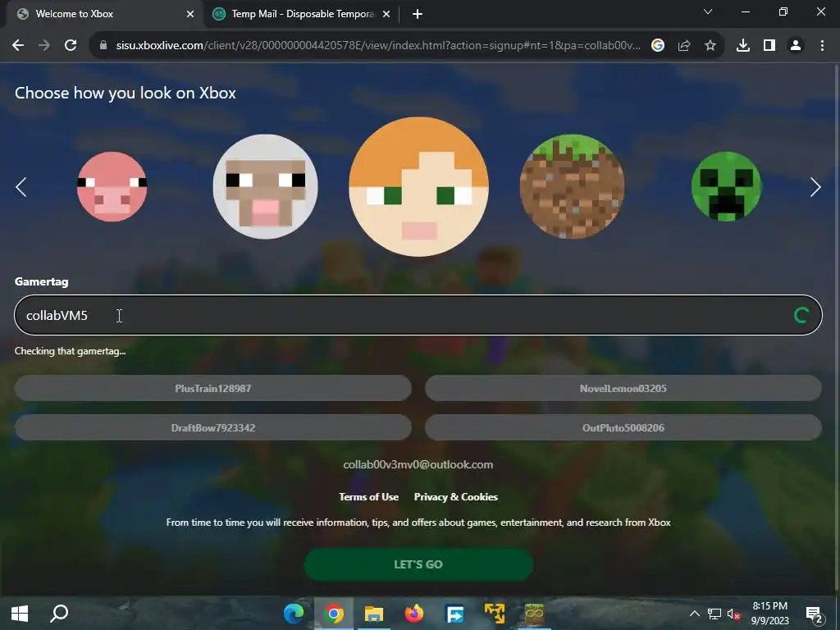Viewport: 840px width, 630px height.
Task: Go back to the previous page
Action: tap(18, 46)
